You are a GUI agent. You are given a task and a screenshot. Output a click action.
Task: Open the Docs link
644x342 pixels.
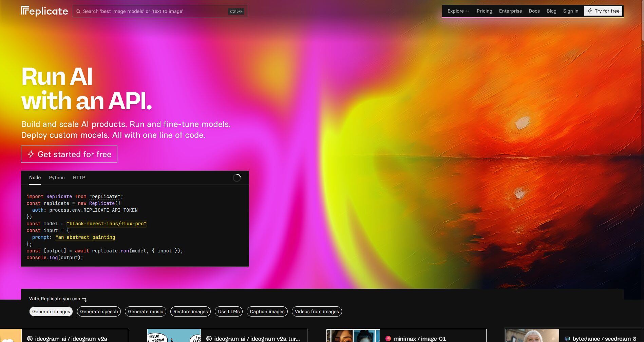(534, 11)
